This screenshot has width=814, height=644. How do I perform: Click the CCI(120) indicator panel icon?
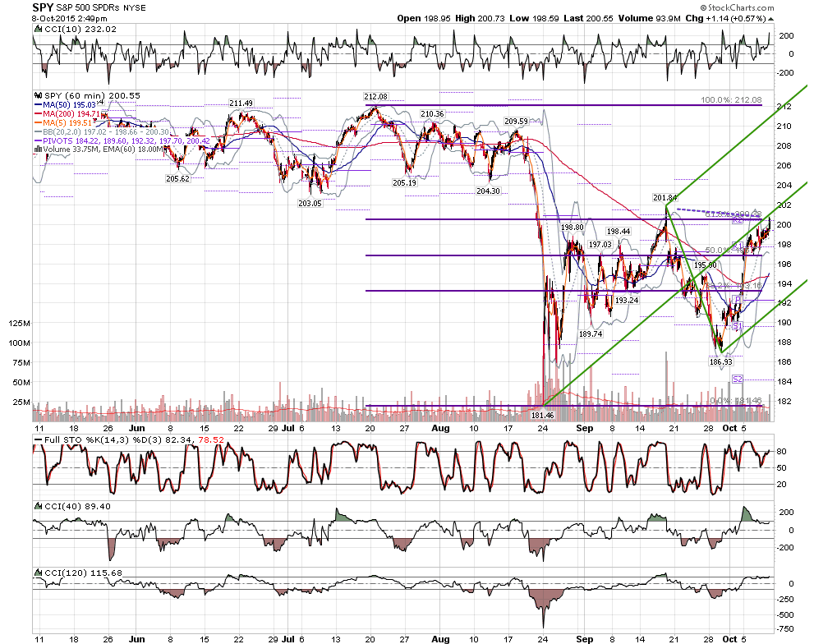(38, 573)
